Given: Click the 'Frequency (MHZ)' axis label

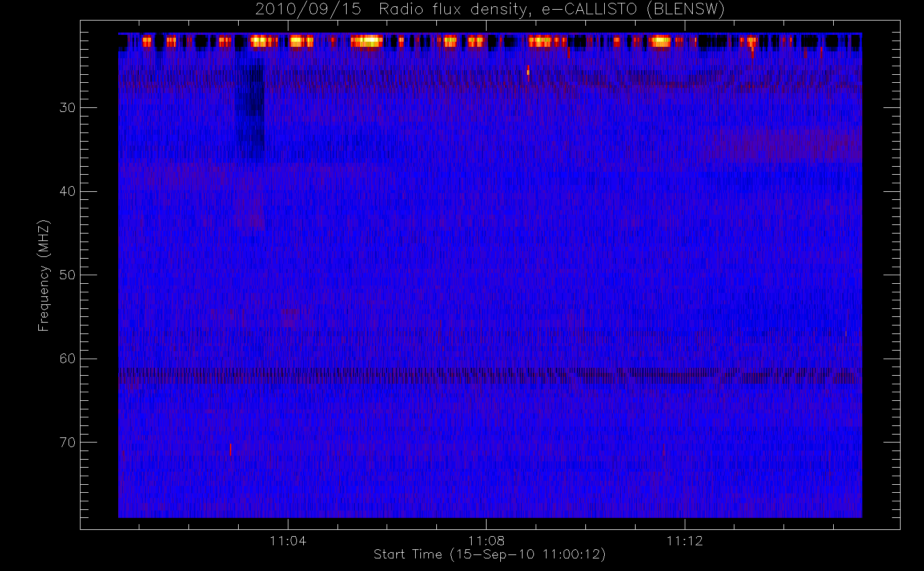Looking at the screenshot, I should click(x=43, y=275).
